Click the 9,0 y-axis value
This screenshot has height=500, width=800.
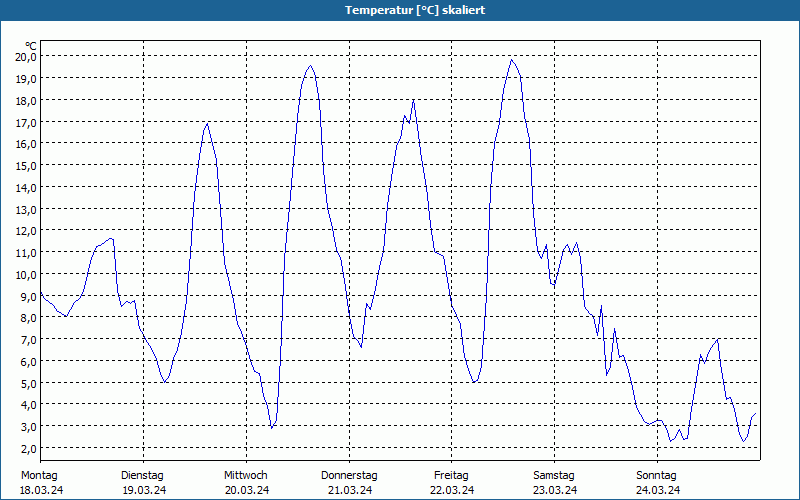28,296
